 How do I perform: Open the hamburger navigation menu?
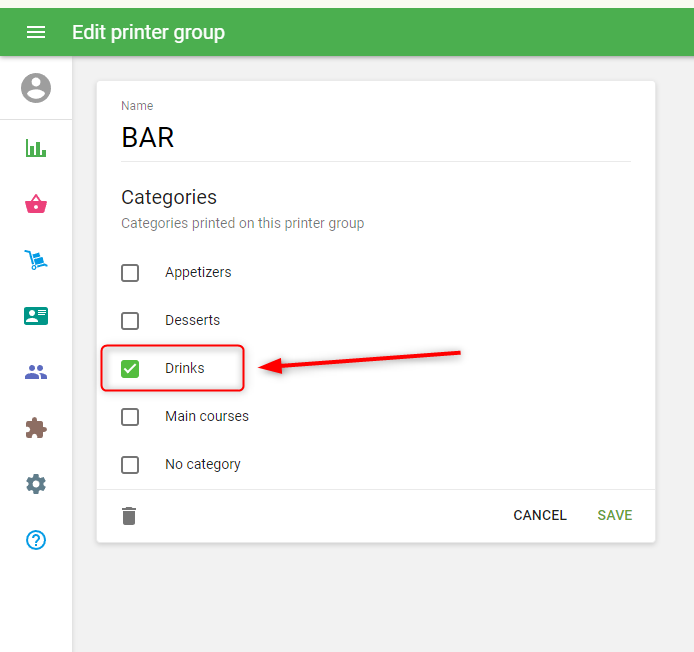[x=36, y=32]
